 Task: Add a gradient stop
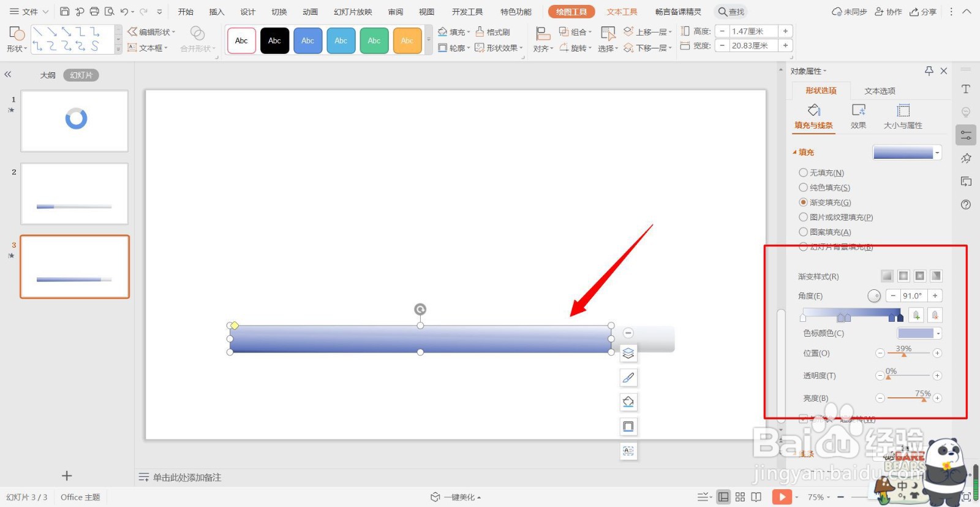pyautogui.click(x=916, y=315)
